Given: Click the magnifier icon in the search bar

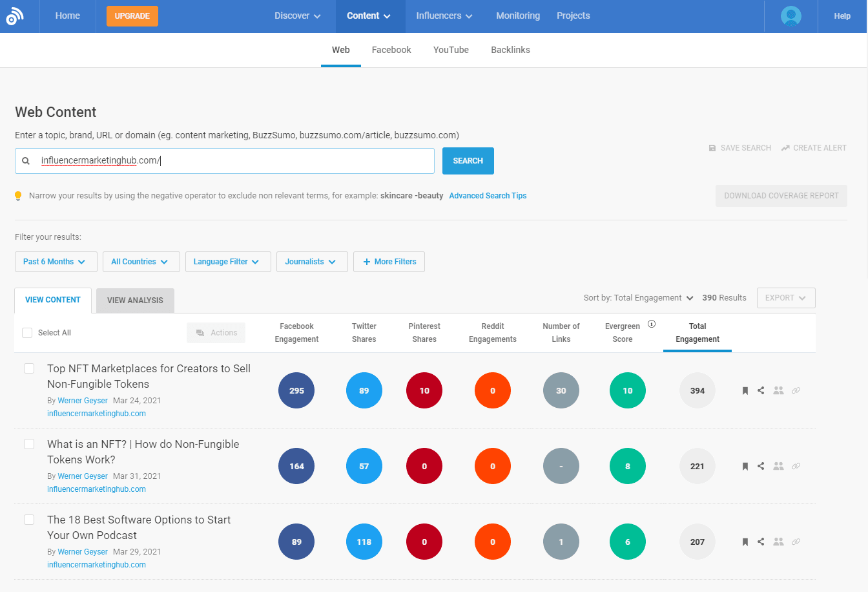Looking at the screenshot, I should click(x=26, y=160).
